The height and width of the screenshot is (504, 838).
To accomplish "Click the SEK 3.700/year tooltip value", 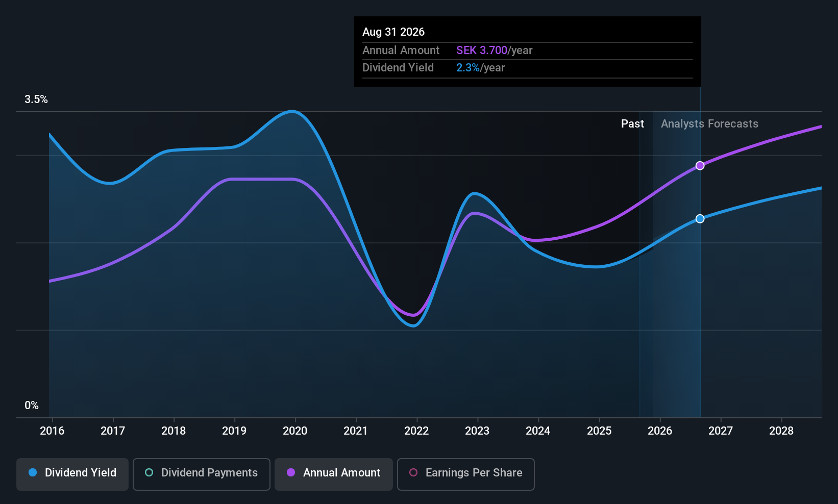I will pos(494,51).
